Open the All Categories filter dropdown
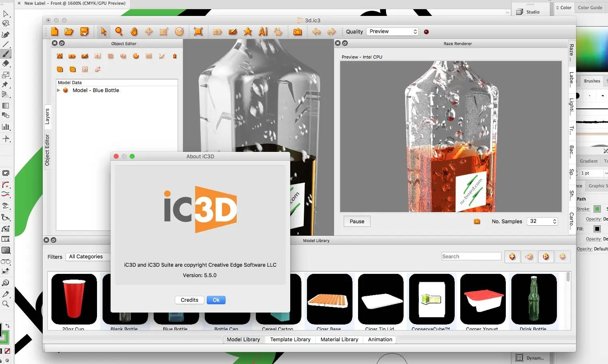Image resolution: width=608 pixels, height=364 pixels. click(x=88, y=257)
